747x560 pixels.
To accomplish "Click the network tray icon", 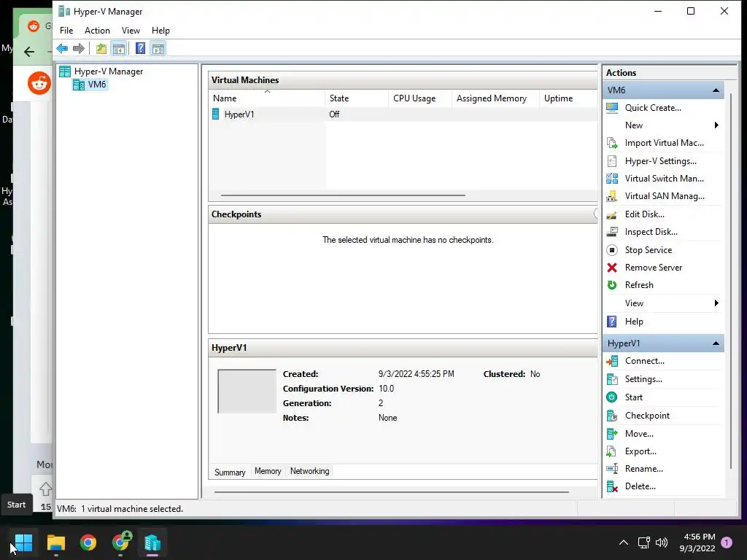I will coord(643,542).
